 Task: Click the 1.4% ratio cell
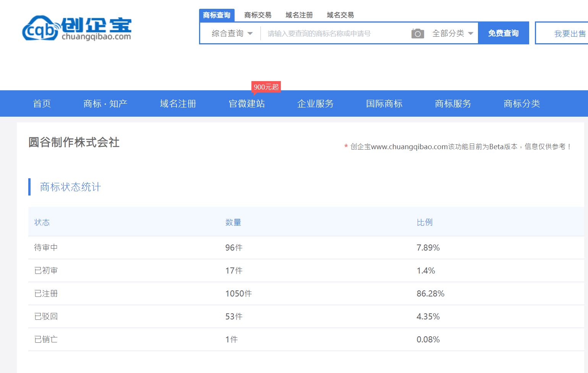[426, 270]
